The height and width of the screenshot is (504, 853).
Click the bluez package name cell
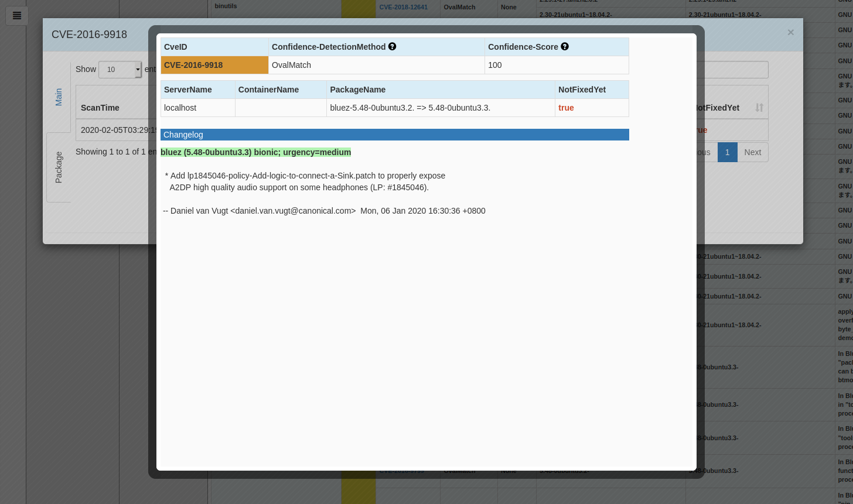click(441, 108)
